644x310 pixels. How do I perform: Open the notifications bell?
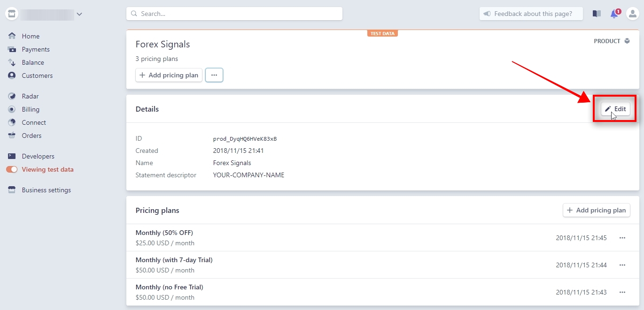click(614, 14)
